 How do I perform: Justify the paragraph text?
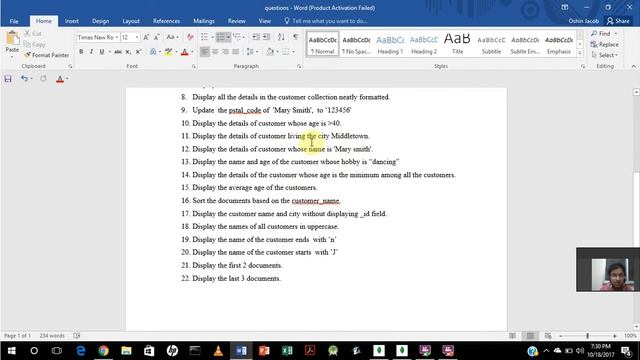(x=236, y=52)
